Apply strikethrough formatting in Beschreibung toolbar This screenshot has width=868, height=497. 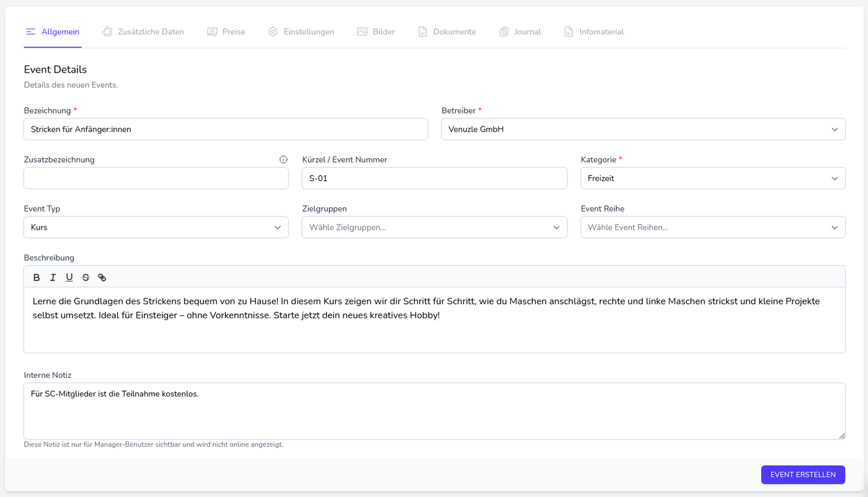pos(86,277)
